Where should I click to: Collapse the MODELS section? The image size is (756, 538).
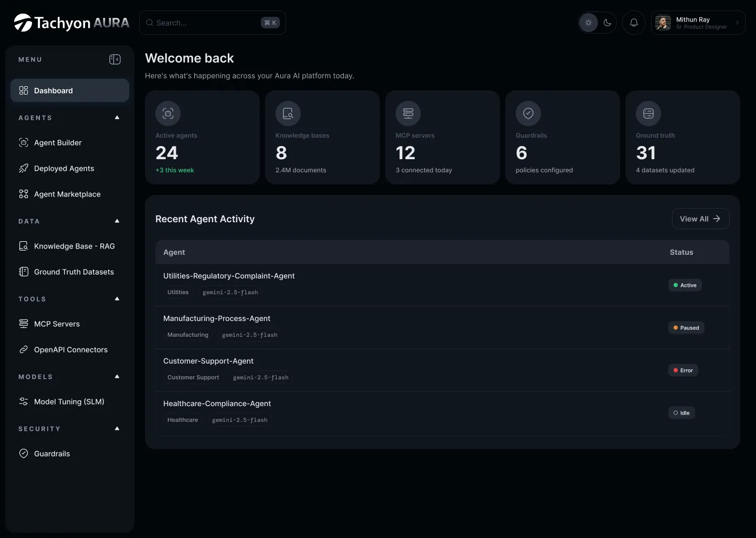click(x=117, y=377)
